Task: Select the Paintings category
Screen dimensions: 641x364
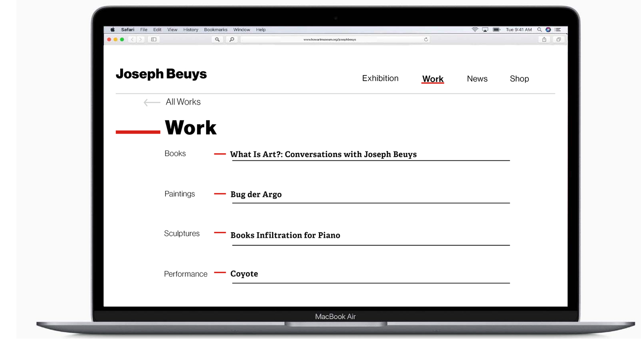Action: 180,194
